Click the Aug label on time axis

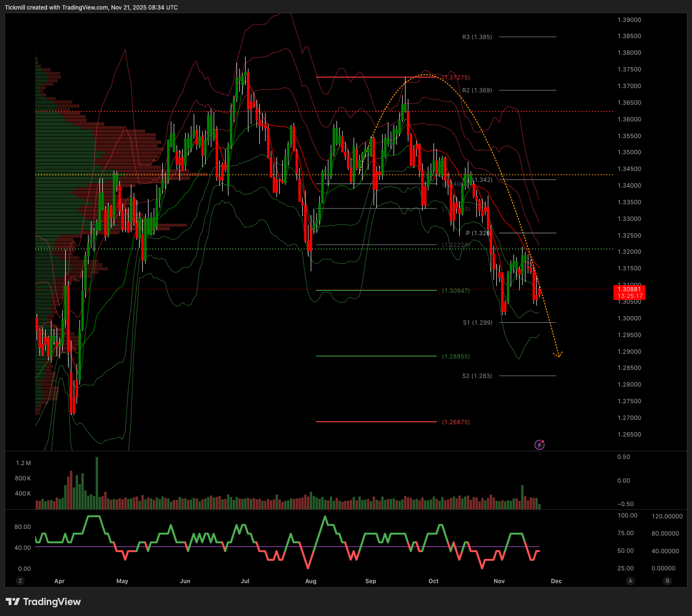(x=311, y=581)
